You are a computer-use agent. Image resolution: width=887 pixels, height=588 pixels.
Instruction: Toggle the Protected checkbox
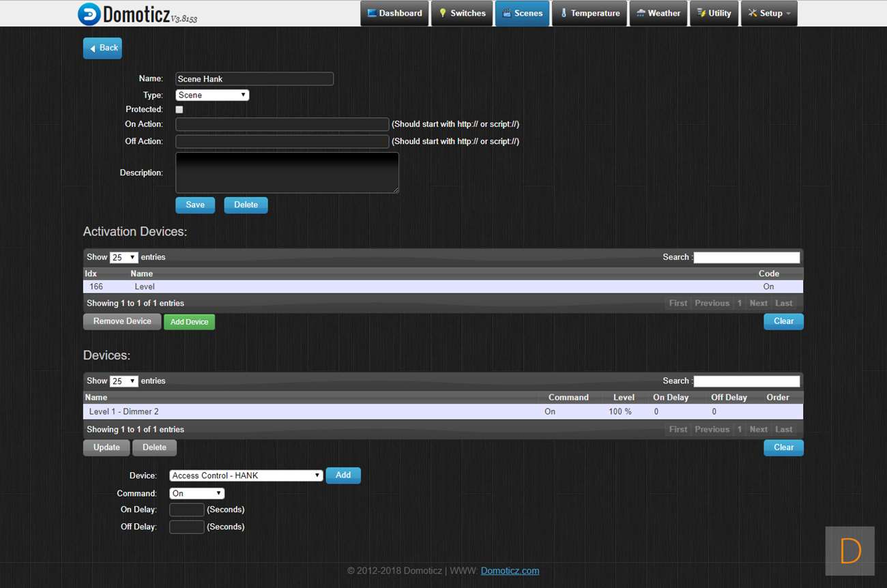[179, 110]
